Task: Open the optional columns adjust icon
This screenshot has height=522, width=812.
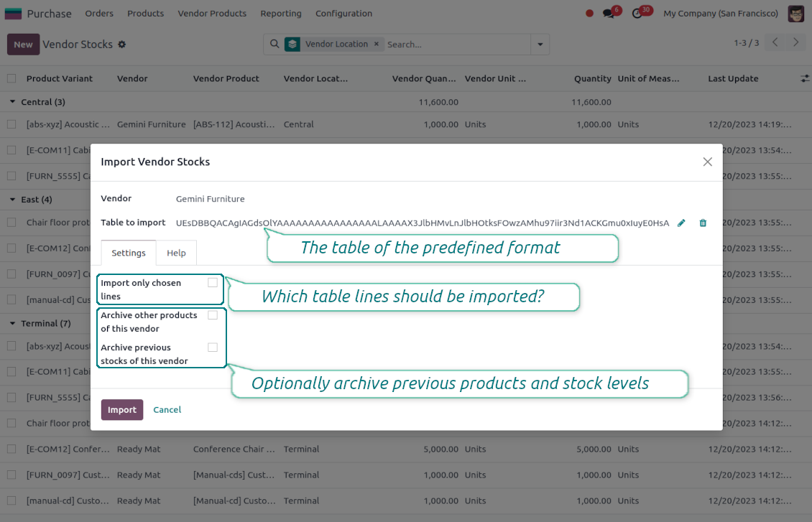Action: tap(805, 79)
